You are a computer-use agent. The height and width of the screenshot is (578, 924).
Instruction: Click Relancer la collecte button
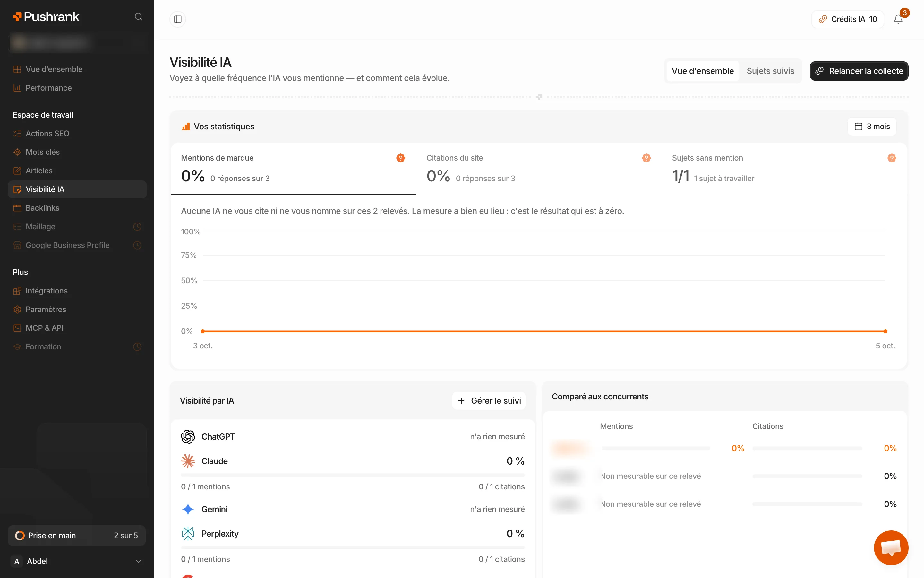[859, 71]
